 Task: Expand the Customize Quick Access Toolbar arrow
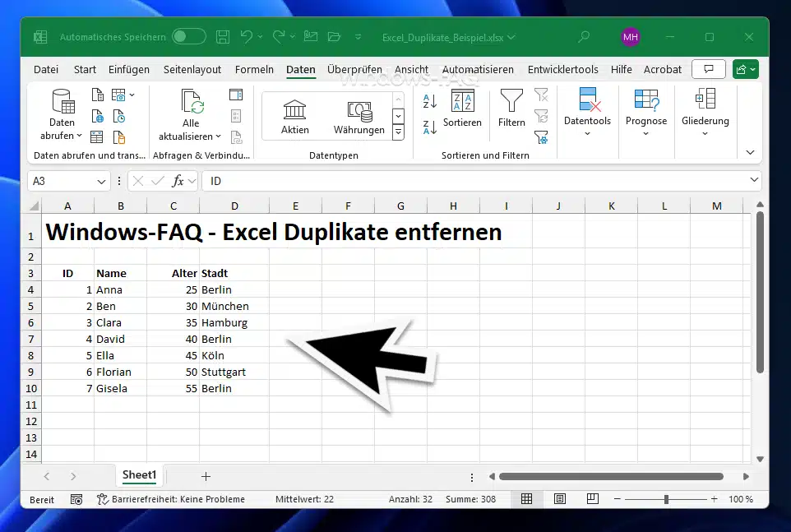tap(358, 37)
